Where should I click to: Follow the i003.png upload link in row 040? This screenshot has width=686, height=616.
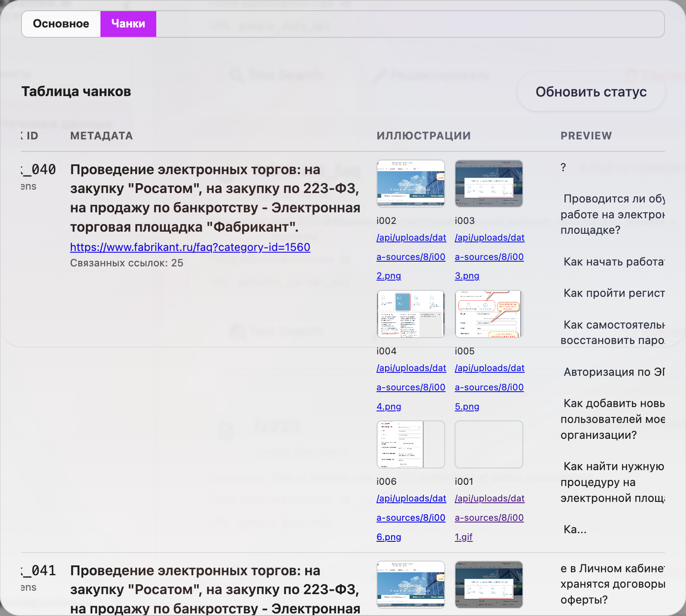pyautogui.click(x=489, y=257)
